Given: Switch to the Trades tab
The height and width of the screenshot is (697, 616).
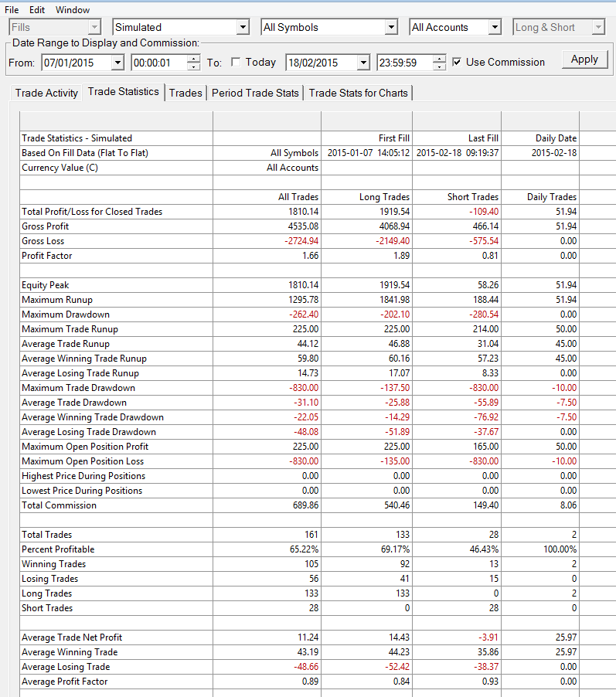Looking at the screenshot, I should [x=185, y=93].
